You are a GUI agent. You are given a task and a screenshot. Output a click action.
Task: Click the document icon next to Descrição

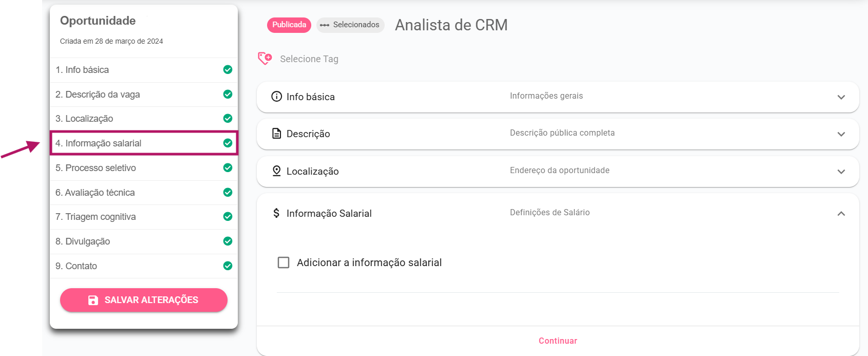click(277, 134)
